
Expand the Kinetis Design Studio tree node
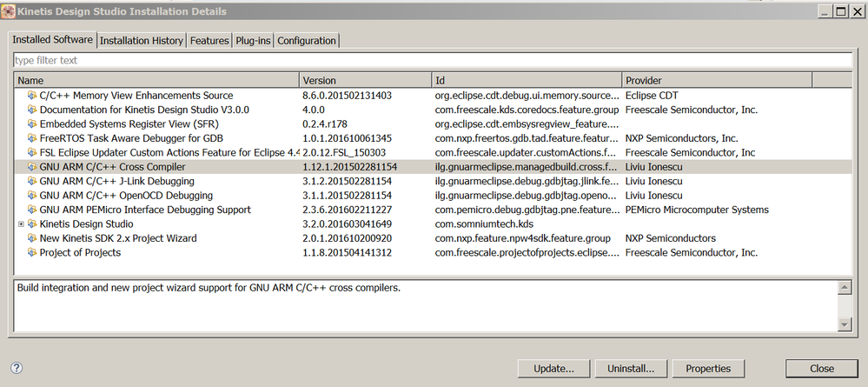pyautogui.click(x=21, y=224)
